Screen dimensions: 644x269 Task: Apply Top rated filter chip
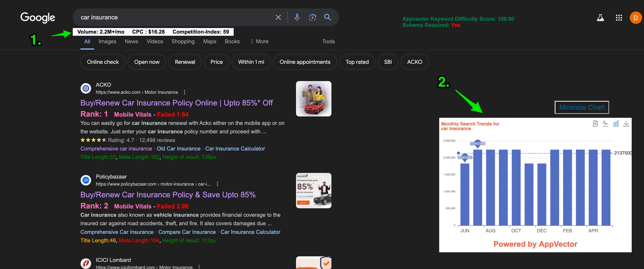point(357,62)
